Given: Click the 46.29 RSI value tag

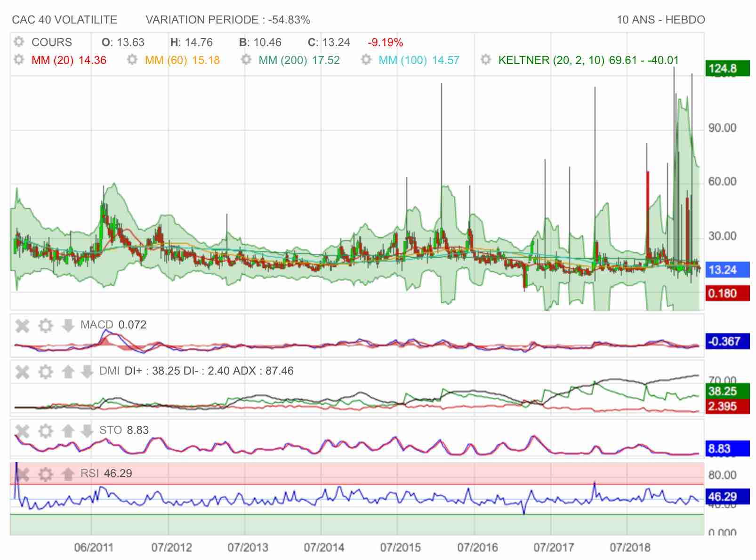Looking at the screenshot, I should [x=727, y=496].
